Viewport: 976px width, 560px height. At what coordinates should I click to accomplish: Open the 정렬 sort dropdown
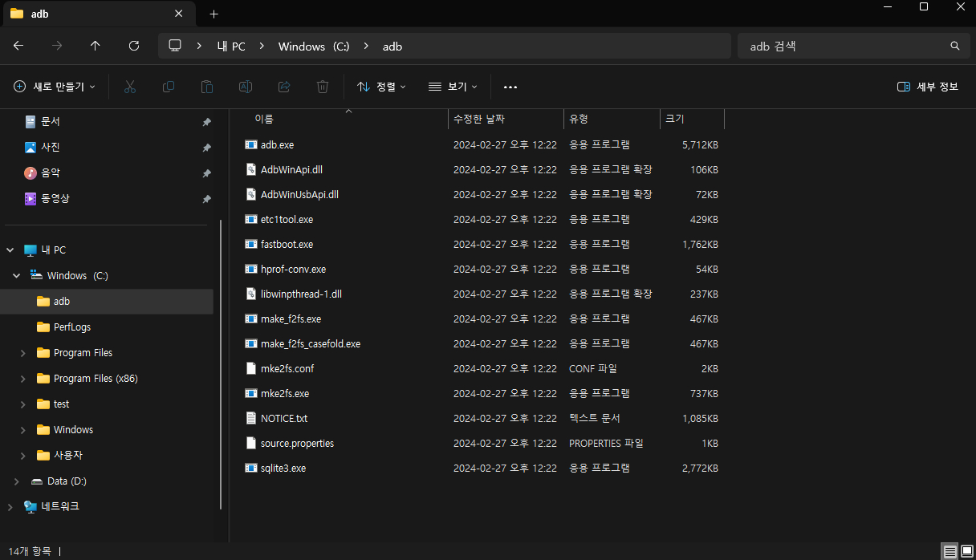coord(381,87)
